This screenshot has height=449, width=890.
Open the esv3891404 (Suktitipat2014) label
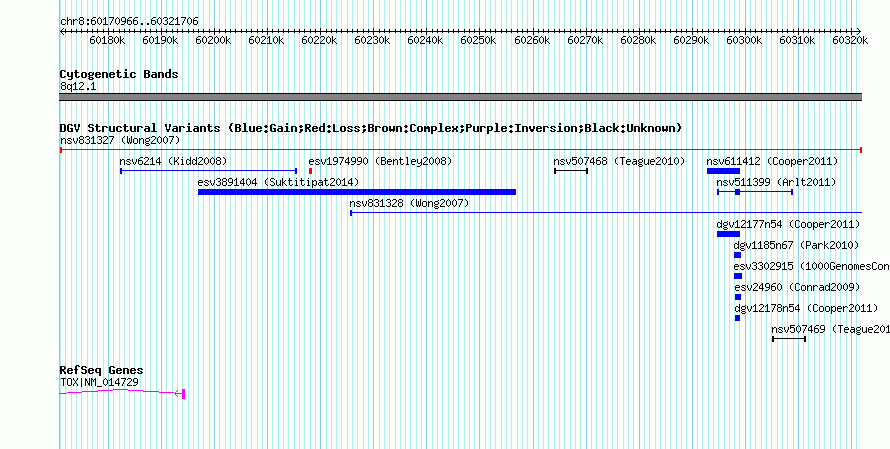click(x=278, y=182)
